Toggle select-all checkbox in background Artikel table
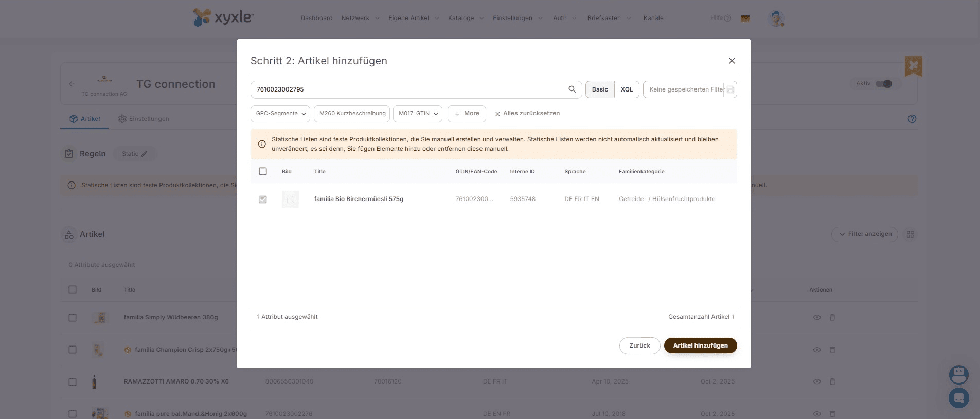This screenshot has width=980, height=419. click(x=73, y=289)
